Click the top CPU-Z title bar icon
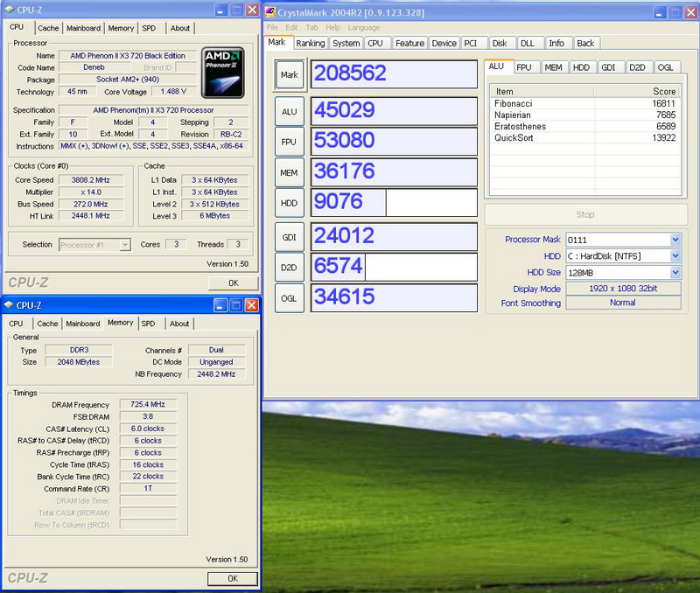 click(10, 10)
